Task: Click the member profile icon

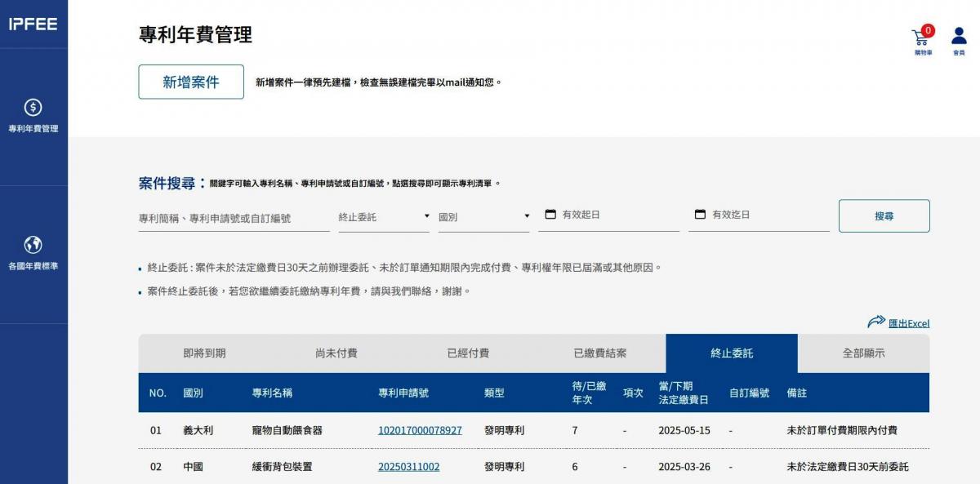Action: pos(959,37)
